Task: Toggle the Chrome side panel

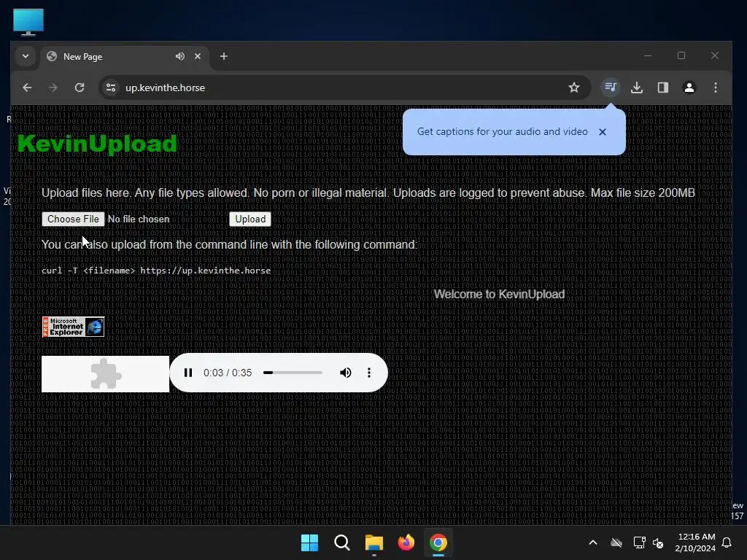Action: point(662,87)
